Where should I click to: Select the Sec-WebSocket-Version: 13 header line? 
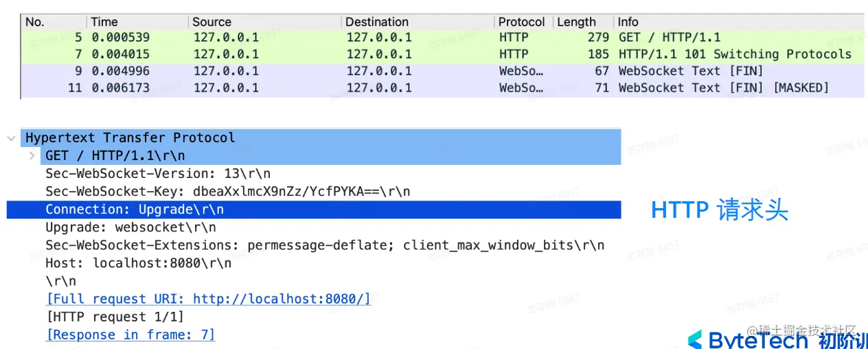(158, 174)
